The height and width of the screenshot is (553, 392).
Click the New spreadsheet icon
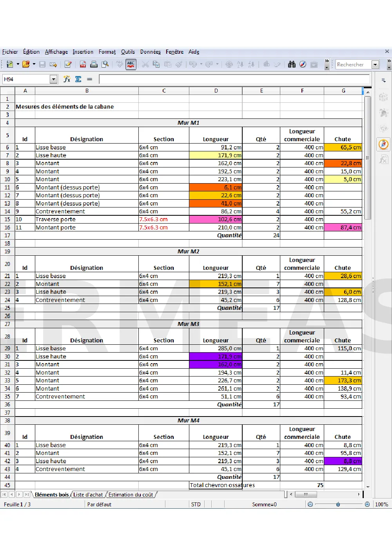[10, 64]
